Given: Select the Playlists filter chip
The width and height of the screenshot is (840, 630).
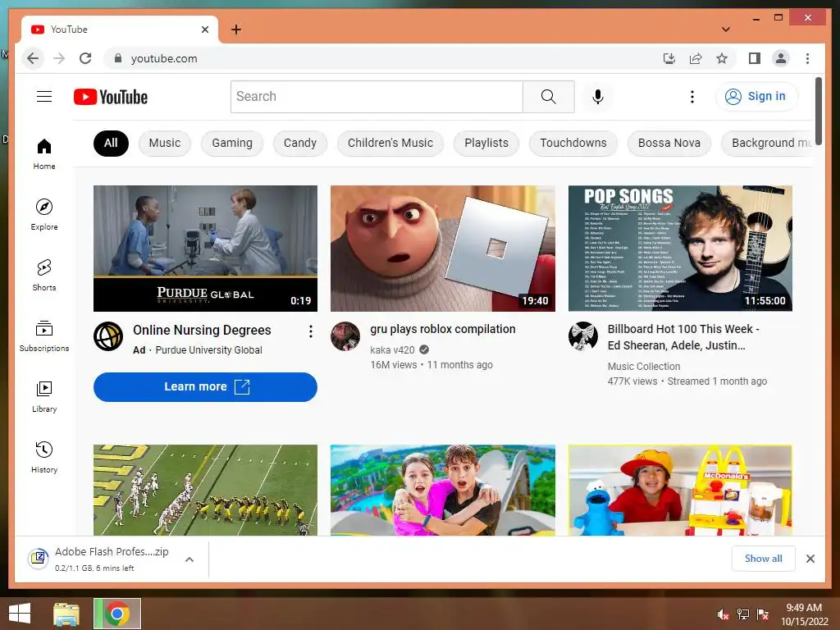Looking at the screenshot, I should pos(486,143).
